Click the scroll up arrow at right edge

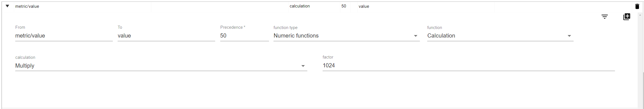click(640, 15)
